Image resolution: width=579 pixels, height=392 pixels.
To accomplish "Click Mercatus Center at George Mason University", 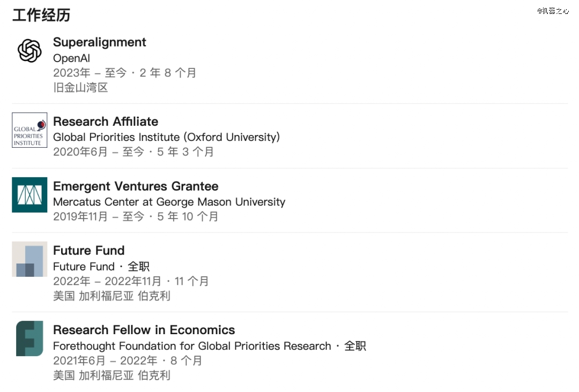I will [169, 202].
